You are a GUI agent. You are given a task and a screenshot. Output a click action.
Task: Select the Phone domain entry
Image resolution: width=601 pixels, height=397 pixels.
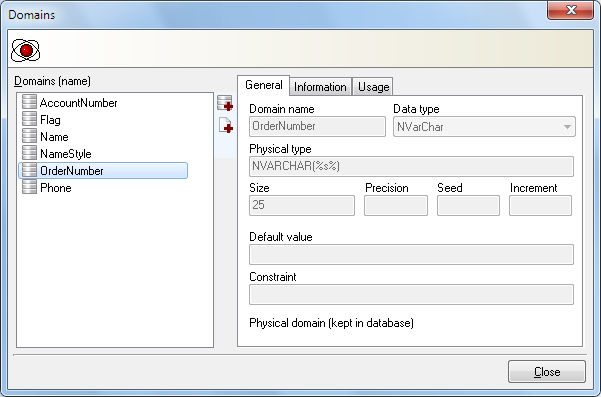click(x=56, y=188)
